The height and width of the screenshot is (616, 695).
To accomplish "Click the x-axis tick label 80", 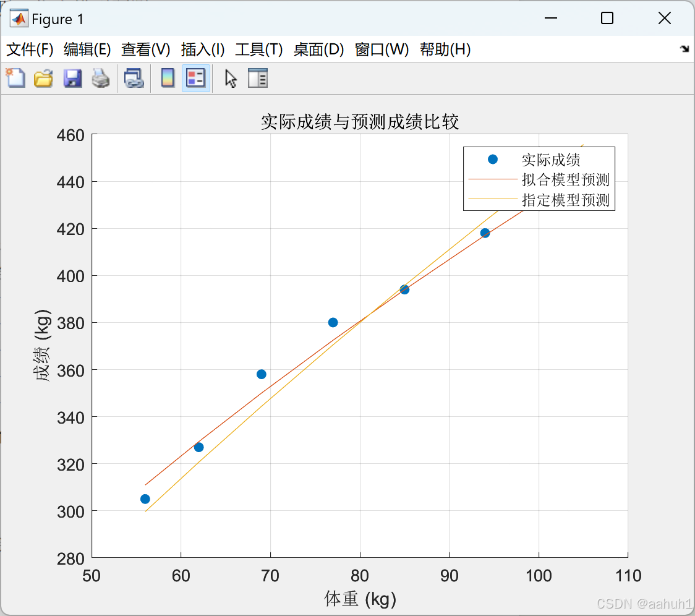I will click(359, 576).
